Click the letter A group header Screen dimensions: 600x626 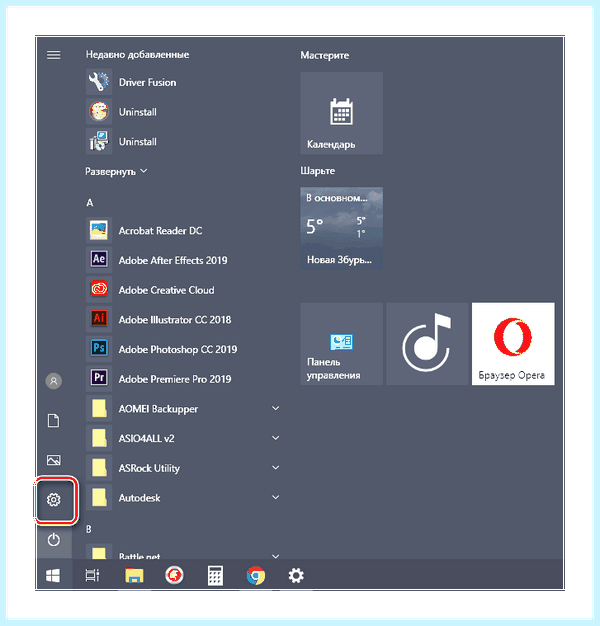coord(90,203)
